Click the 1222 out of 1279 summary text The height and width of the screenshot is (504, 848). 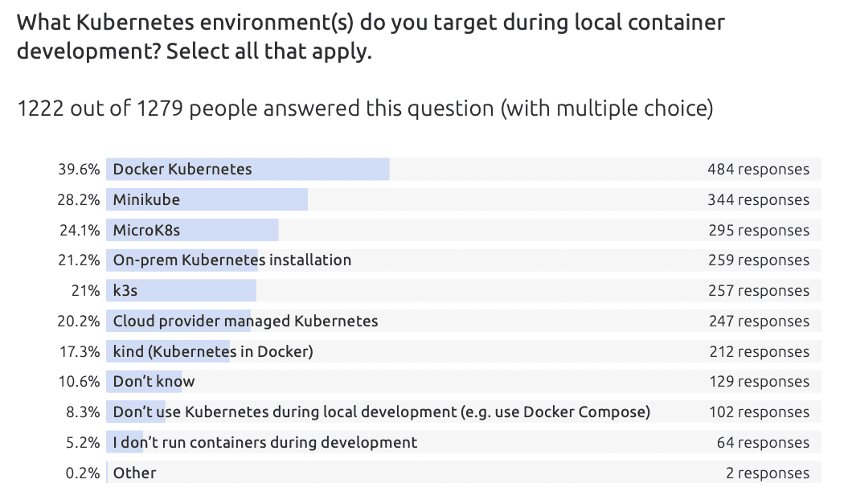click(x=365, y=109)
